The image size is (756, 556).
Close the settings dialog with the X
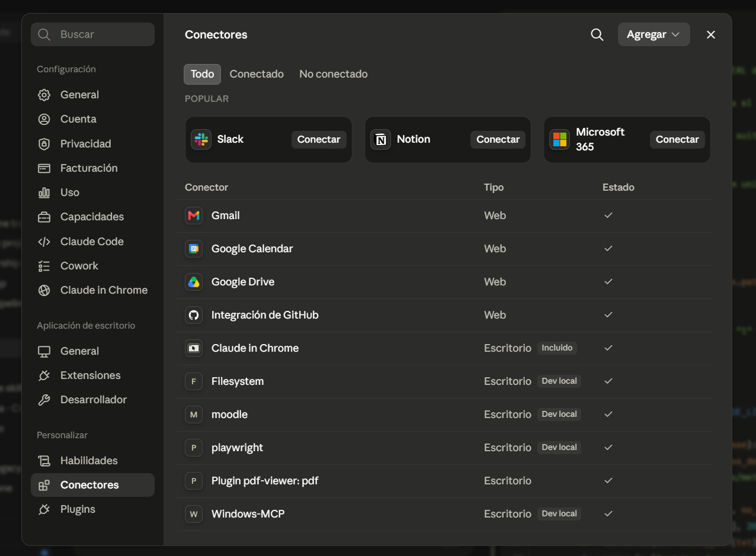tap(711, 35)
